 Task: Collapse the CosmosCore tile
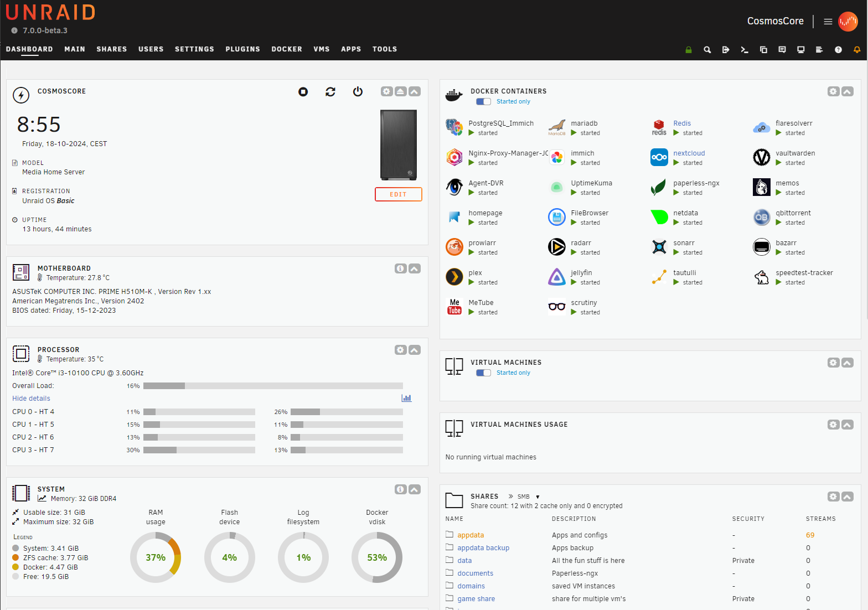click(415, 91)
